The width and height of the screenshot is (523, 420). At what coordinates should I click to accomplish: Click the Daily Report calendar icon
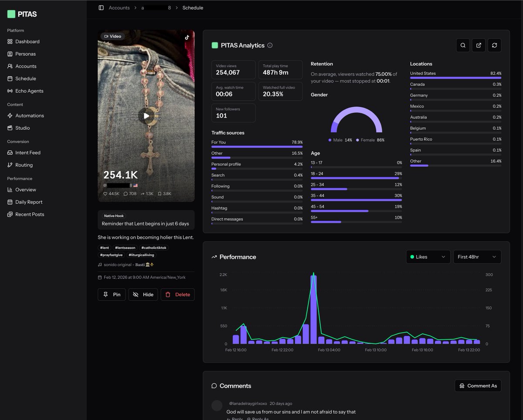point(10,202)
